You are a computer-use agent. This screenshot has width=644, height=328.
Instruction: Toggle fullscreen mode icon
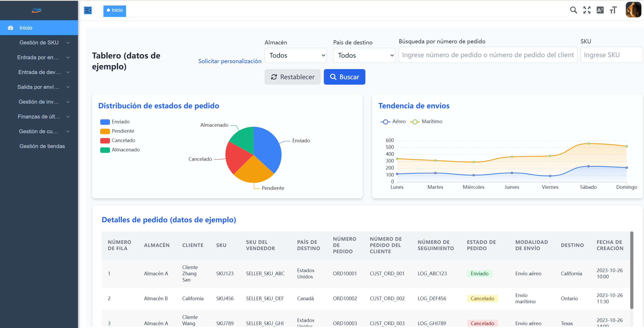coord(587,10)
